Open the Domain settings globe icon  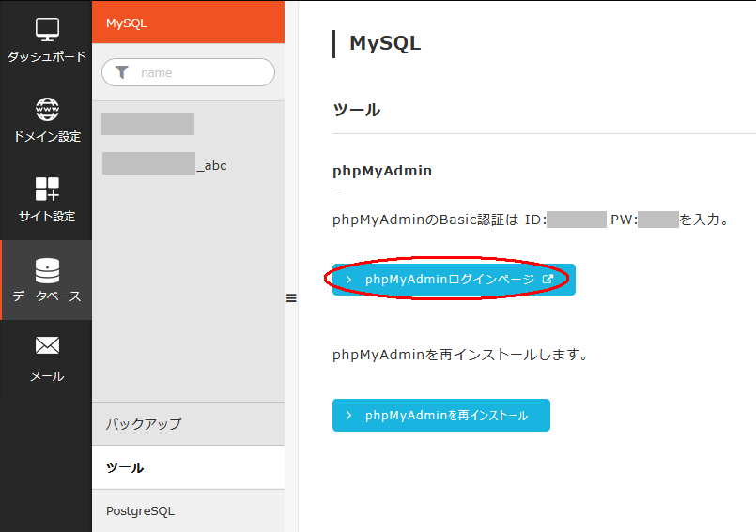click(x=47, y=110)
